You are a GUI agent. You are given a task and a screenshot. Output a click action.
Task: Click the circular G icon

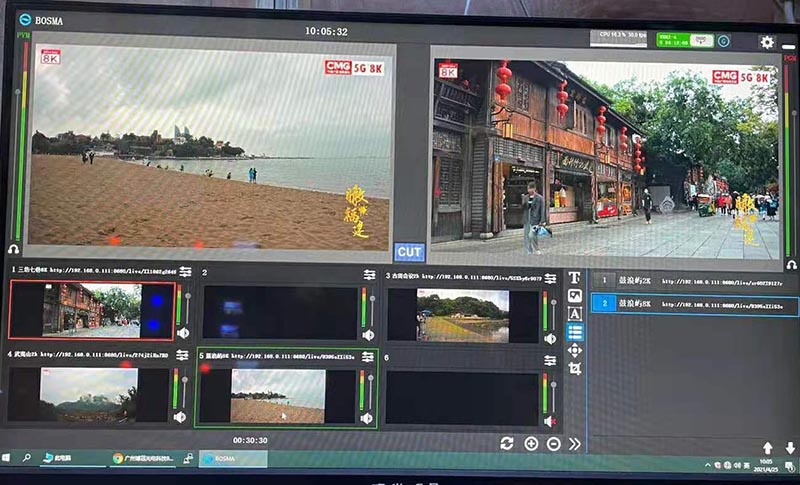pos(723,40)
